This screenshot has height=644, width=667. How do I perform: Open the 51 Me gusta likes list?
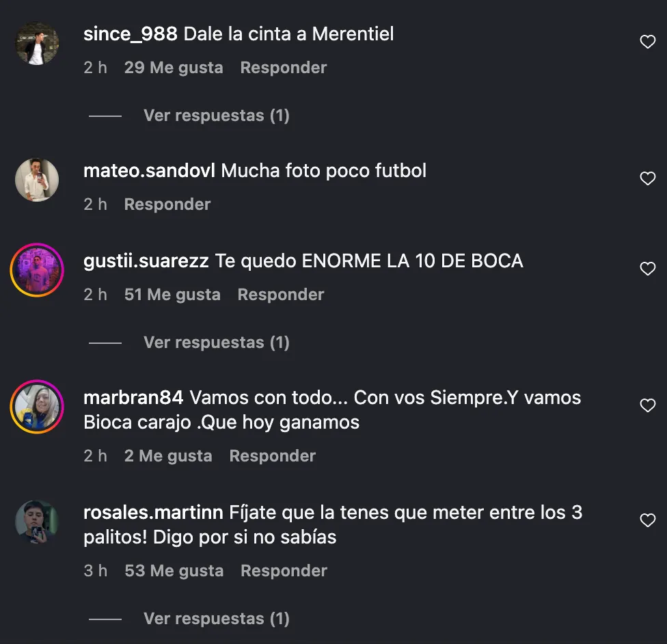point(172,295)
